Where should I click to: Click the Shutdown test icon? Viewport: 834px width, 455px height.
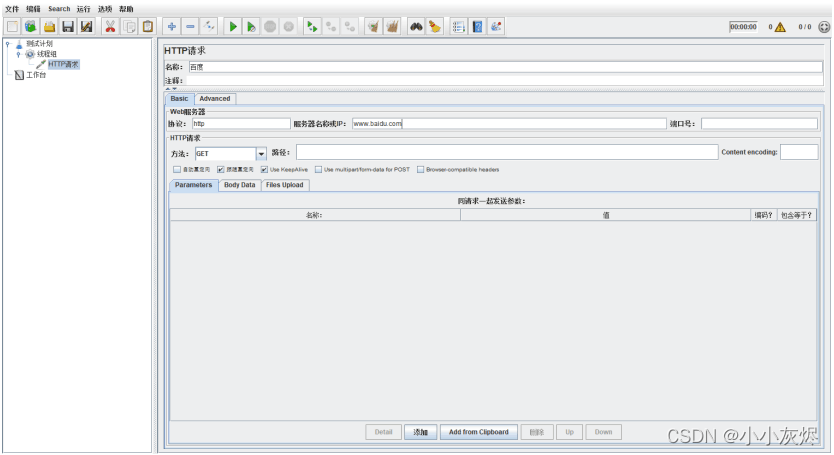pyautogui.click(x=288, y=26)
